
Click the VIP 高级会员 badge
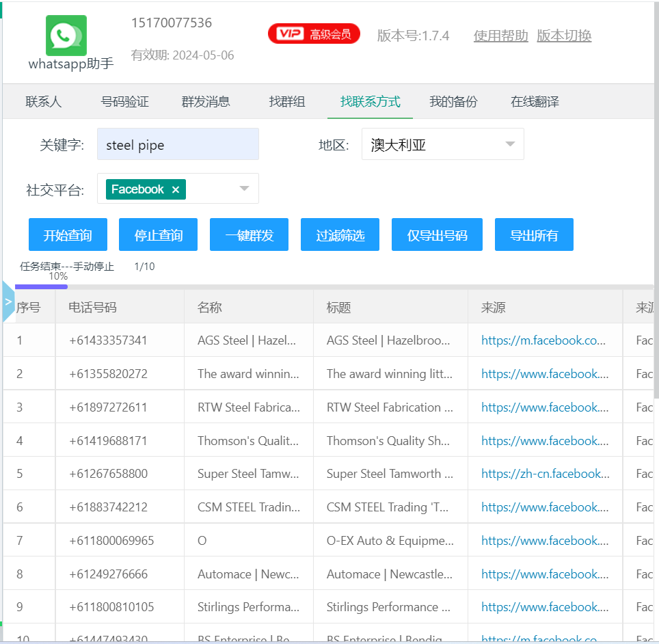(314, 34)
